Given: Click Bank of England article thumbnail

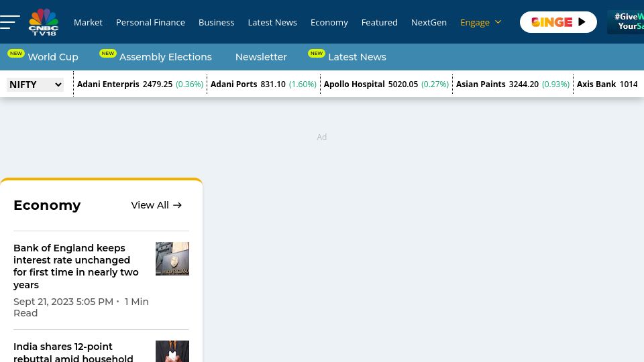Looking at the screenshot, I should click(172, 259).
